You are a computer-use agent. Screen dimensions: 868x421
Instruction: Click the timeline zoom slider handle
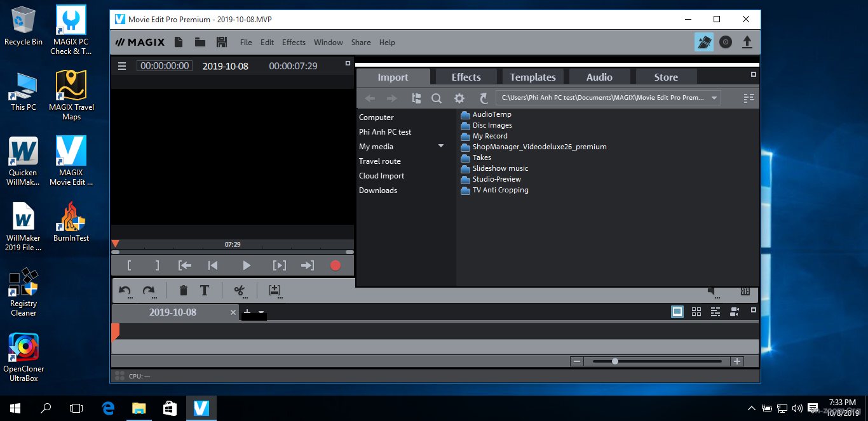tap(614, 361)
